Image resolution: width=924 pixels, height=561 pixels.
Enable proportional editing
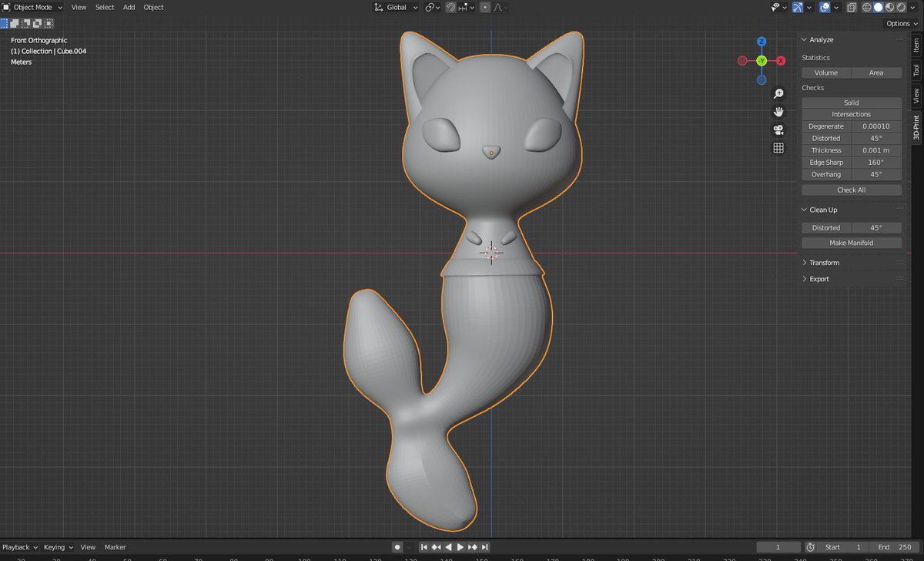click(484, 7)
